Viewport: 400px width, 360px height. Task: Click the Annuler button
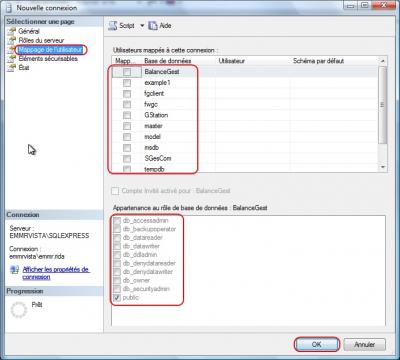[x=364, y=344]
